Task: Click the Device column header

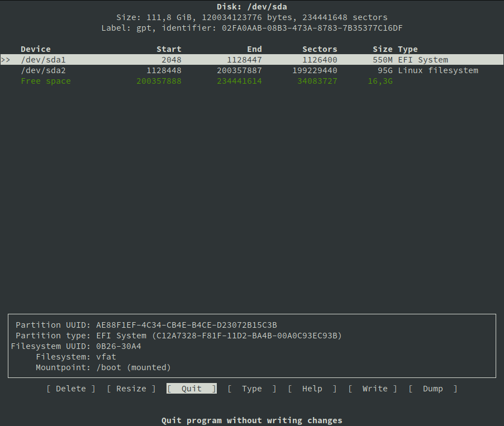Action: click(x=36, y=49)
